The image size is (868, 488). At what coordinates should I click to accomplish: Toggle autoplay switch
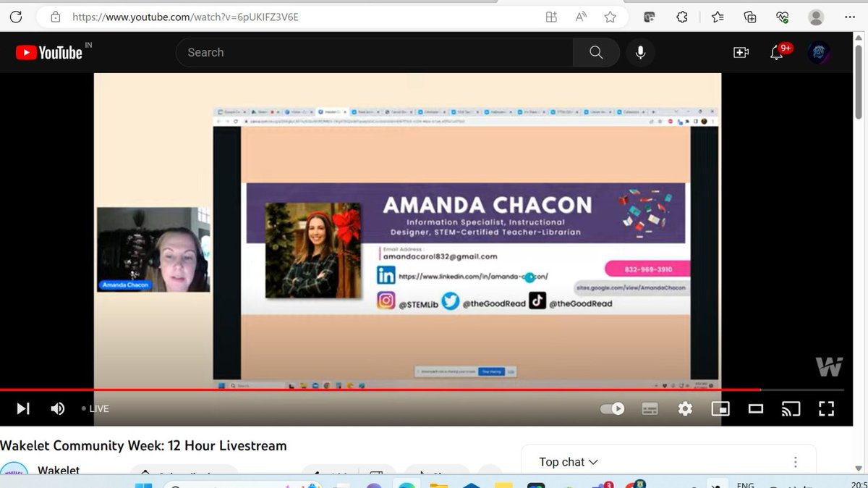tap(613, 408)
